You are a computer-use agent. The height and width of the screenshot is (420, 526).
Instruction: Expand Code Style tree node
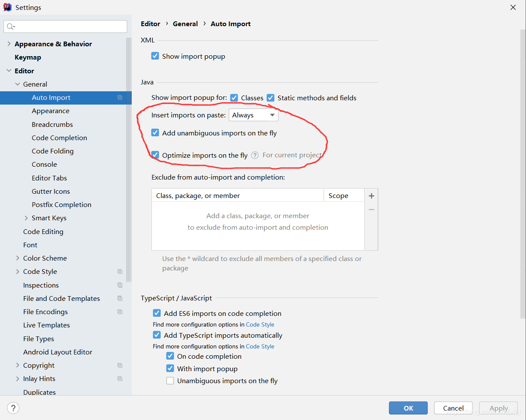18,272
